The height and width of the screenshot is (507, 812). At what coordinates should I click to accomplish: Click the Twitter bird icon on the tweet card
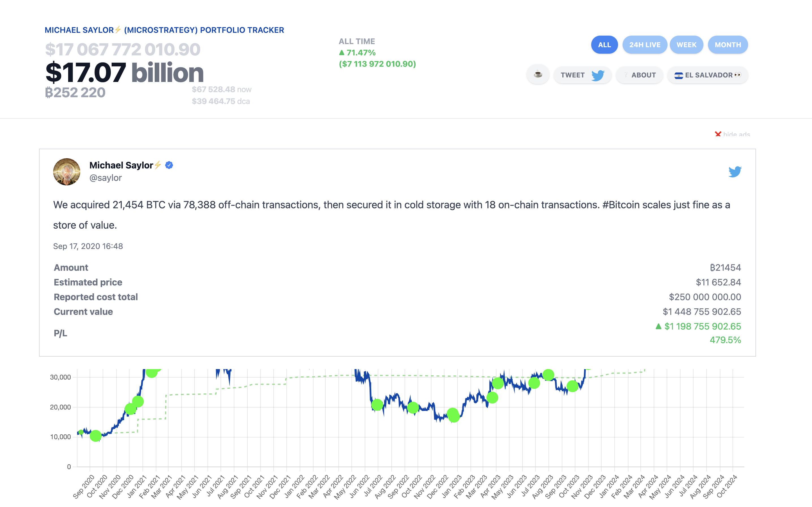click(x=735, y=171)
